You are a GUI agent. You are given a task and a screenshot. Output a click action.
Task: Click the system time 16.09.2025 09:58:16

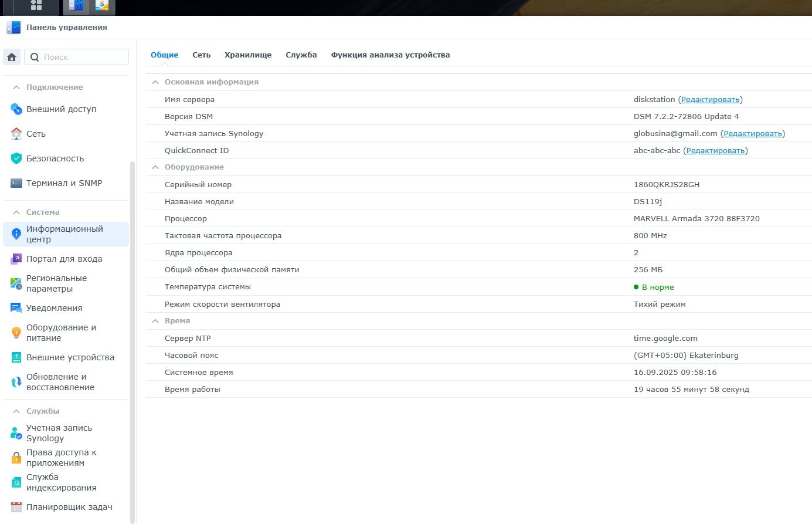(x=675, y=373)
